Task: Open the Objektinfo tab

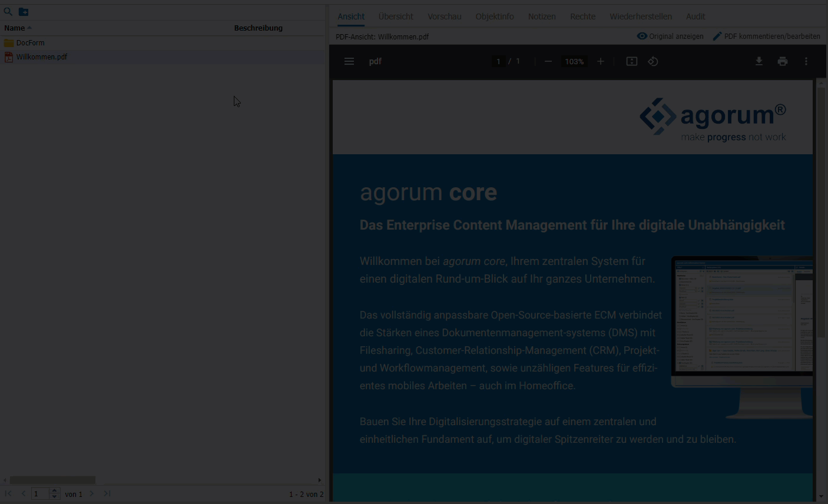Action: [495, 16]
